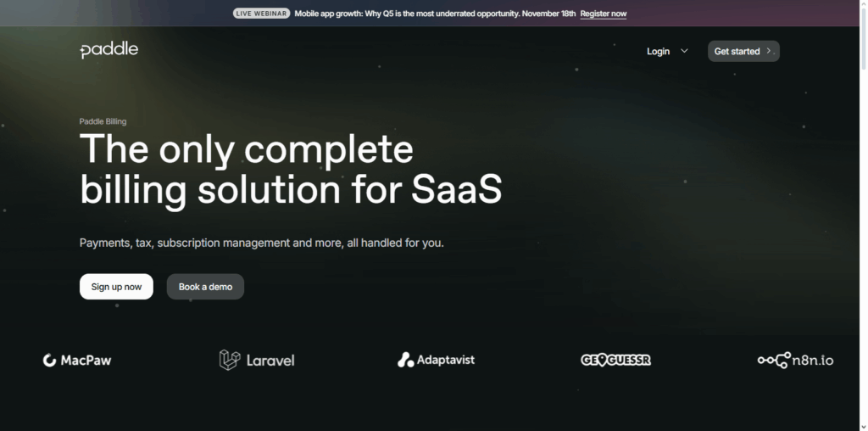
Task: Click the GeoGuessr logo
Action: tap(615, 361)
